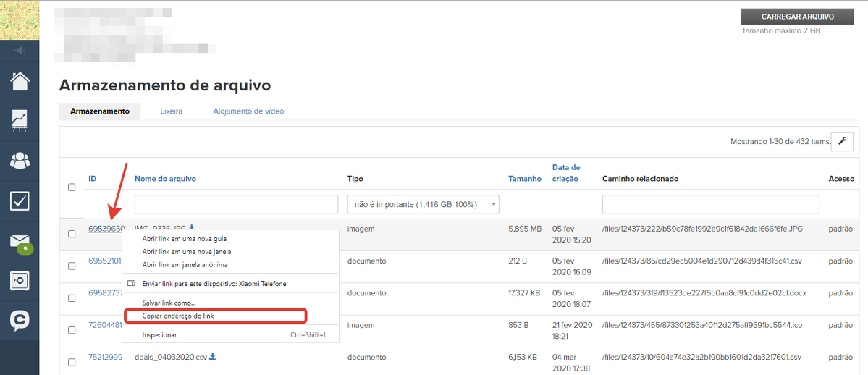
Task: Open the chat bubble sidebar icon
Action: click(x=20, y=320)
